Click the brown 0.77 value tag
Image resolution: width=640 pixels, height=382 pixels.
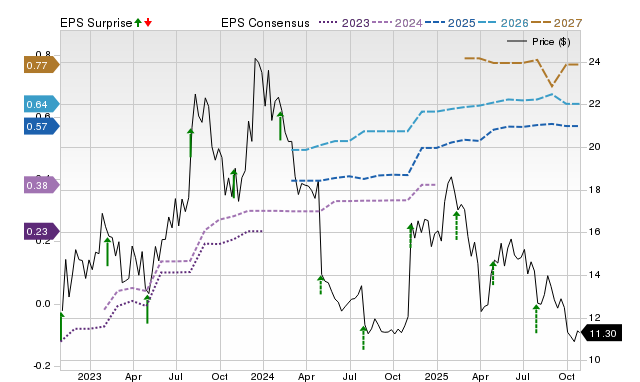[42, 65]
